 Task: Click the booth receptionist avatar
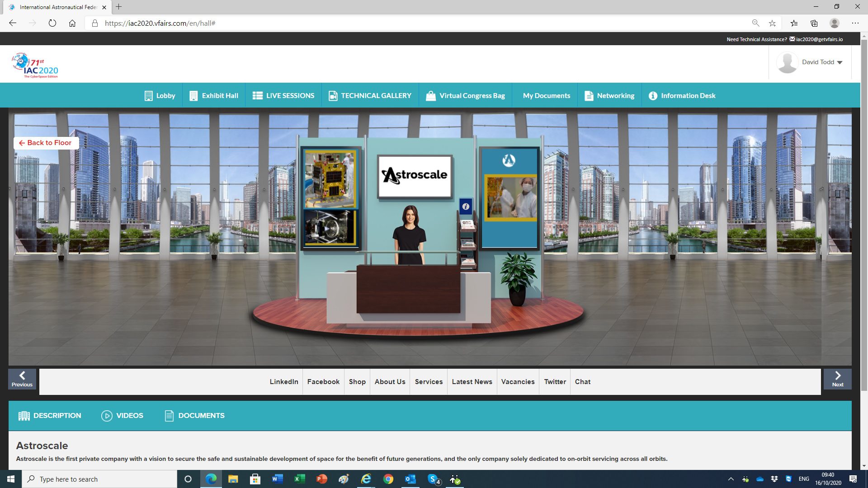[x=409, y=235]
